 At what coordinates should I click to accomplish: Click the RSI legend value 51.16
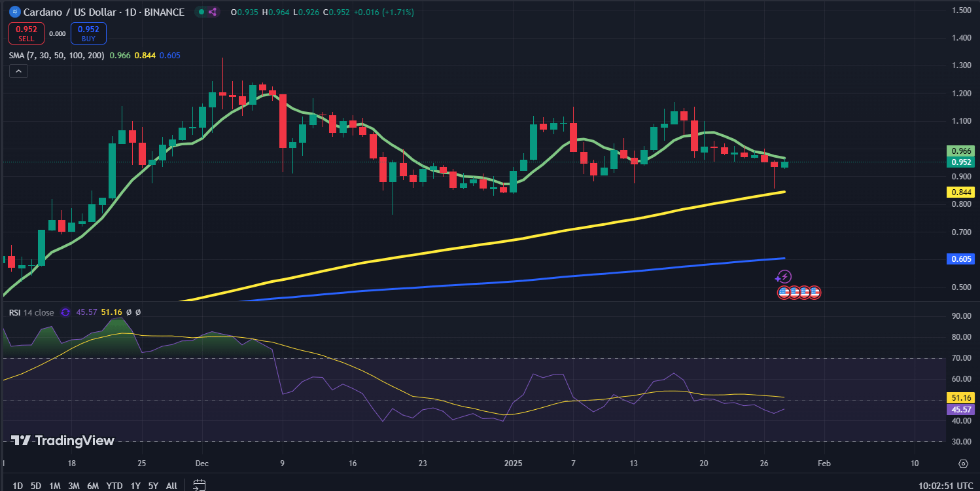point(111,312)
